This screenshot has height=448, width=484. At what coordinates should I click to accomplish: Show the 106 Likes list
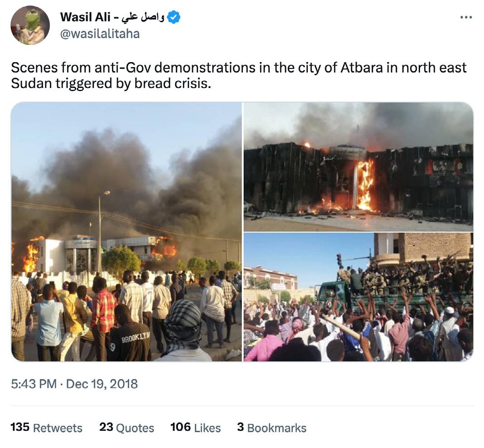click(195, 428)
